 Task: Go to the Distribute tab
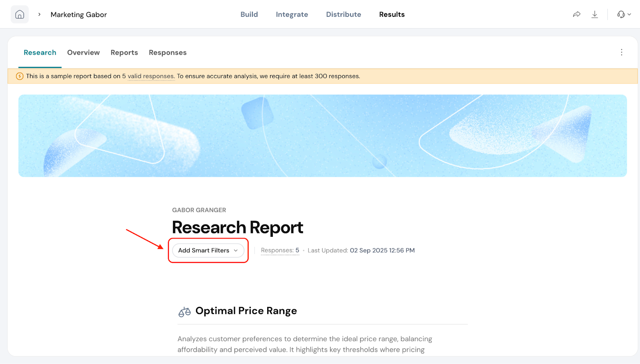[x=343, y=14]
